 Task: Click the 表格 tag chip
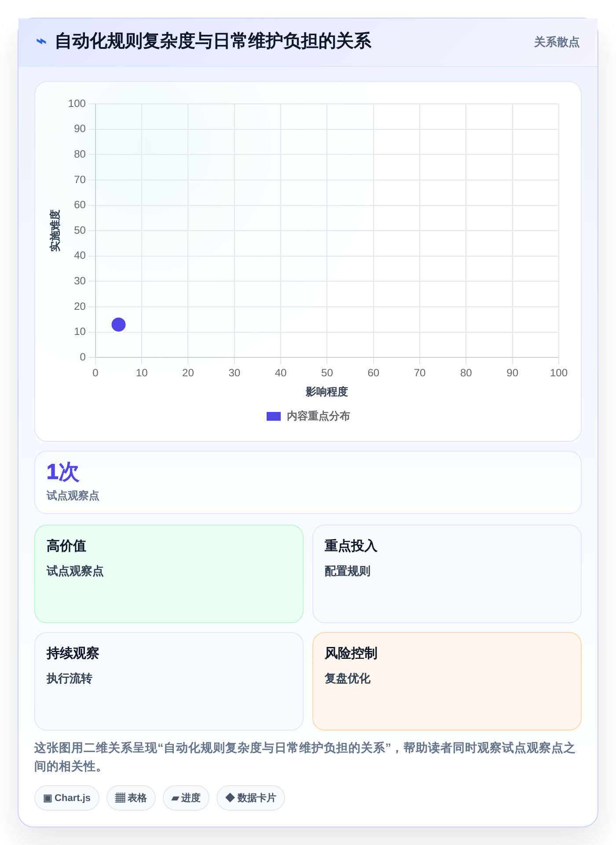point(131,798)
